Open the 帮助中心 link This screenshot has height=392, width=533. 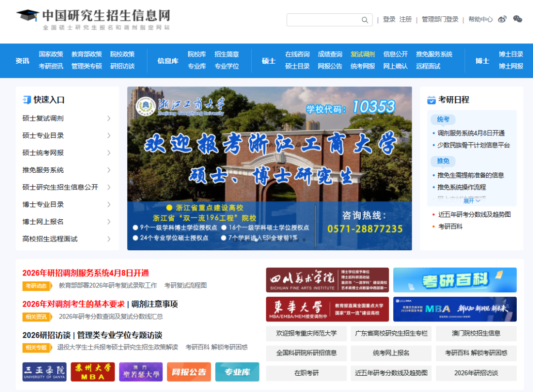(480, 19)
